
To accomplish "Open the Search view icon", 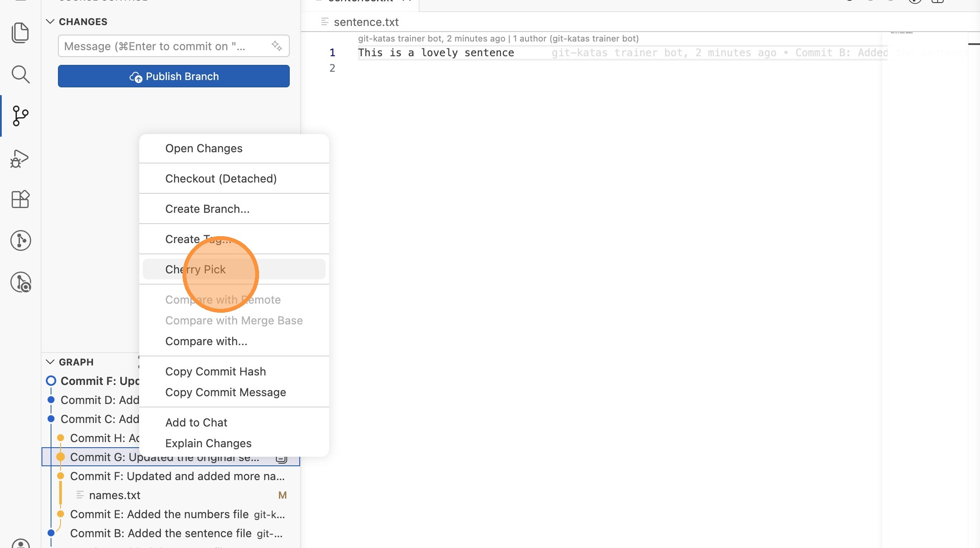I will (20, 74).
